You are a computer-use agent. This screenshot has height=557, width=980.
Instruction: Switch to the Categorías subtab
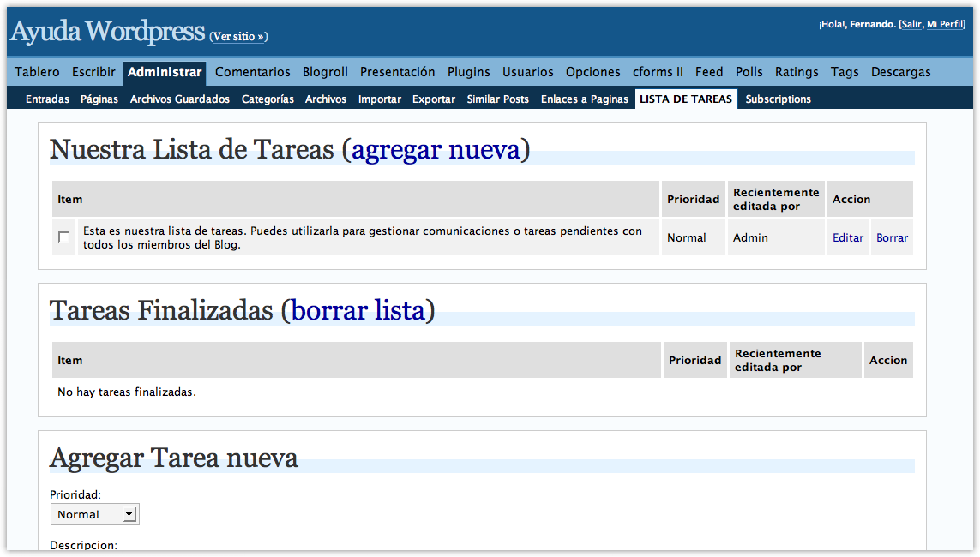tap(268, 99)
